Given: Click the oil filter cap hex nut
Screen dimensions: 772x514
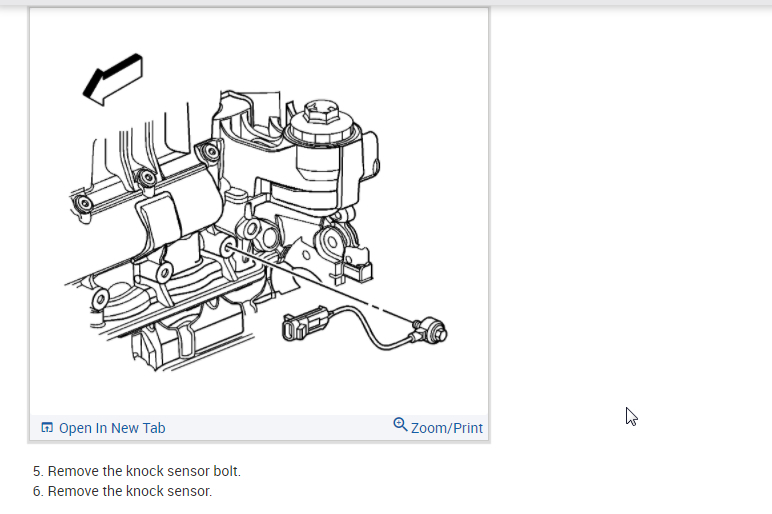Looking at the screenshot, I should [321, 112].
